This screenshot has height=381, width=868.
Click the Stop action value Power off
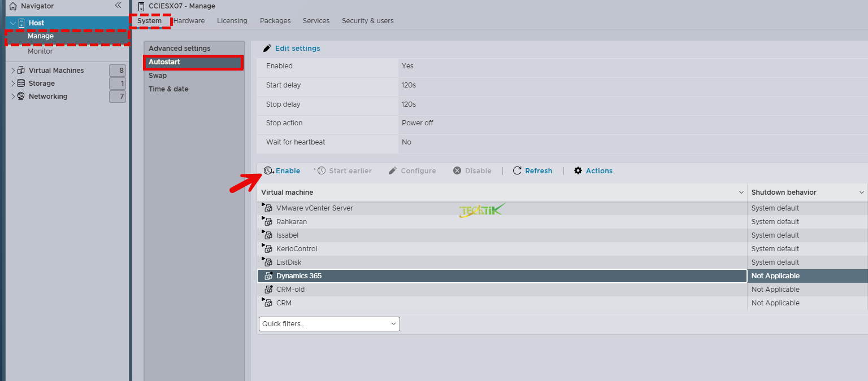pyautogui.click(x=418, y=123)
